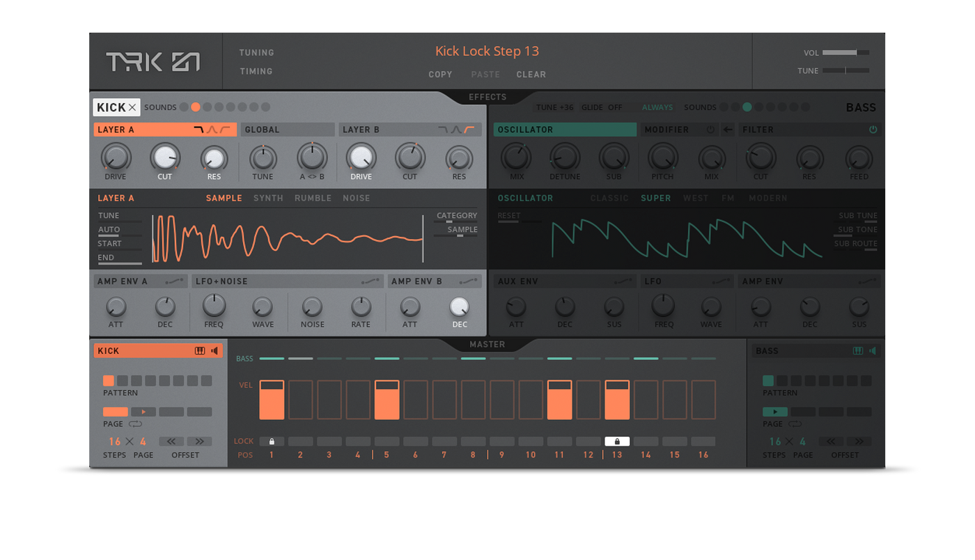Click LFO+NOISE curve shape icon
Image resolution: width=975 pixels, height=560 pixels.
[371, 281]
